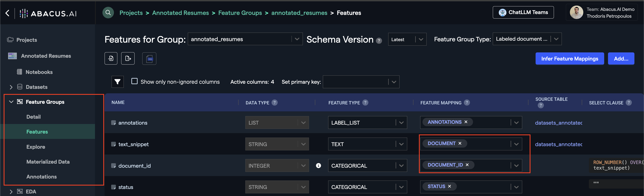Viewport: 644px width, 196px height.
Task: Select Explore under Feature Groups
Action: point(36,147)
